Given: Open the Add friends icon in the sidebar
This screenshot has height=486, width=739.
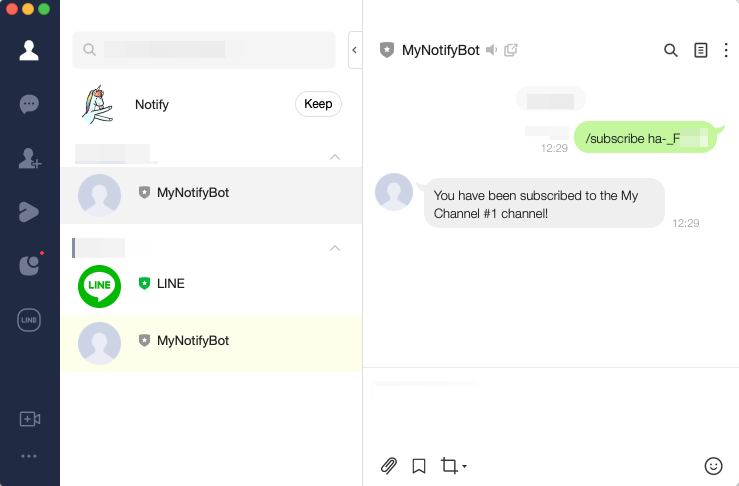Looking at the screenshot, I should pyautogui.click(x=29, y=158).
